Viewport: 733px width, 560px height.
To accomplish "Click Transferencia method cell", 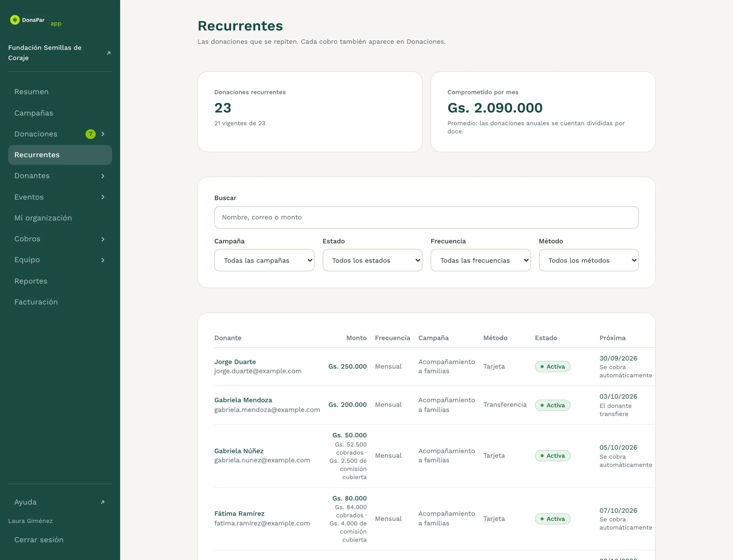I will [505, 405].
